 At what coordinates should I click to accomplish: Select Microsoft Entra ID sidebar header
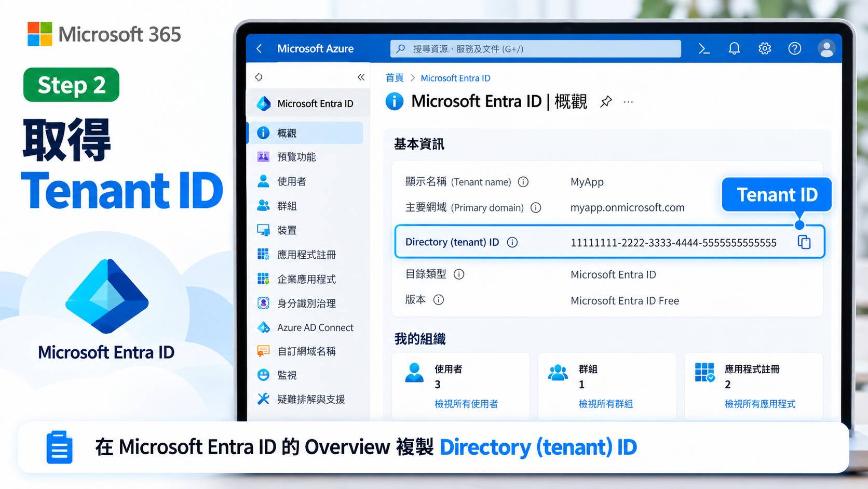coord(308,103)
